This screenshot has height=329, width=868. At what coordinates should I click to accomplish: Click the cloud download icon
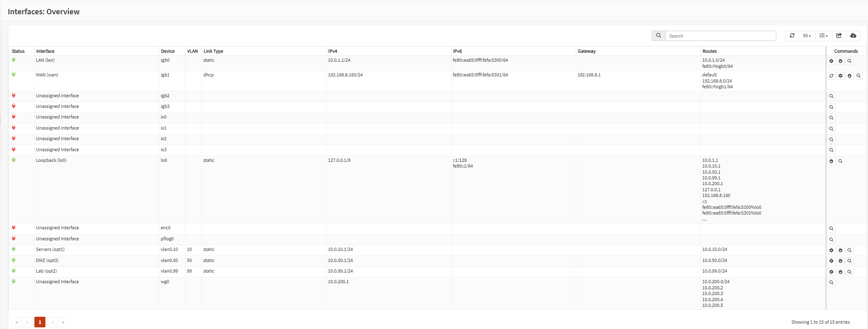pos(853,36)
